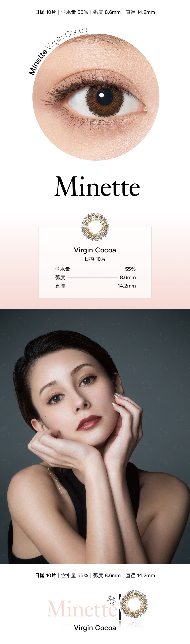
Task: Click the top 含水量 55% header text
Action: (75, 12)
